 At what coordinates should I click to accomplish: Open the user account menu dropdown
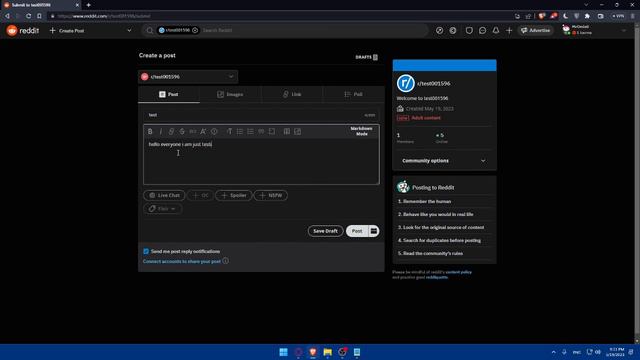pyautogui.click(x=594, y=30)
